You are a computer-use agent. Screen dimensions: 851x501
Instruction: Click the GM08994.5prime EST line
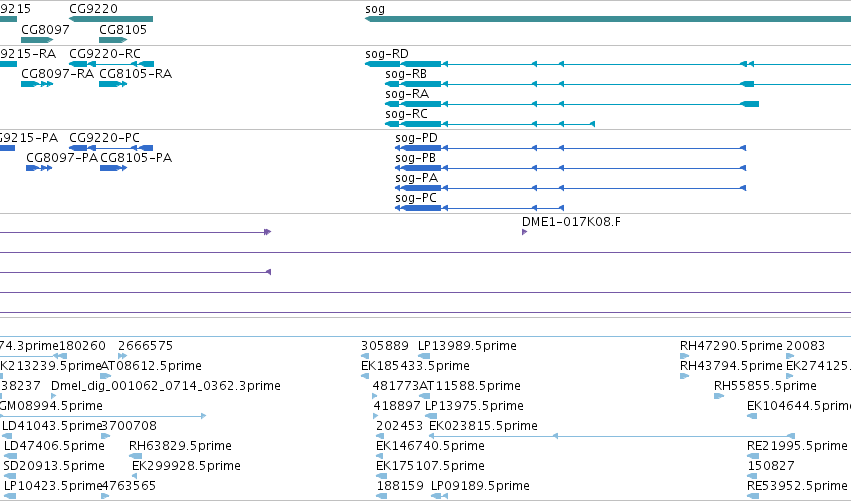click(x=103, y=416)
